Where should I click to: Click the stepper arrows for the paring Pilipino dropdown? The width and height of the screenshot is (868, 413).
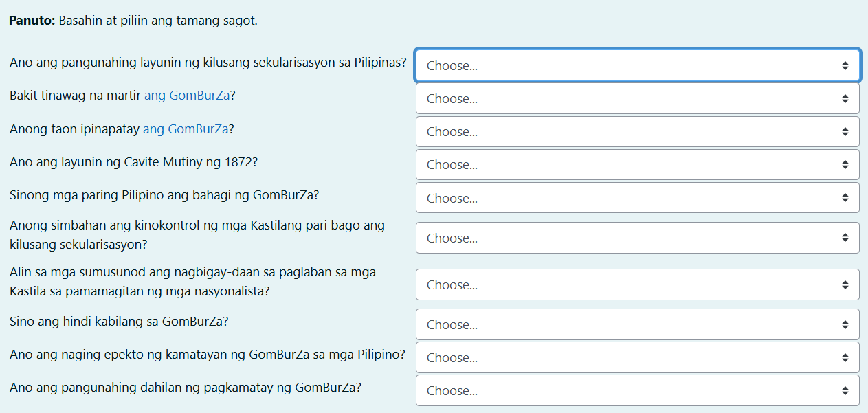point(846,198)
